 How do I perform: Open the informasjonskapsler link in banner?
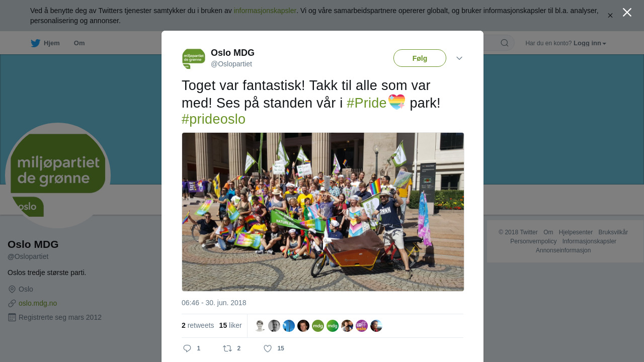click(x=265, y=11)
